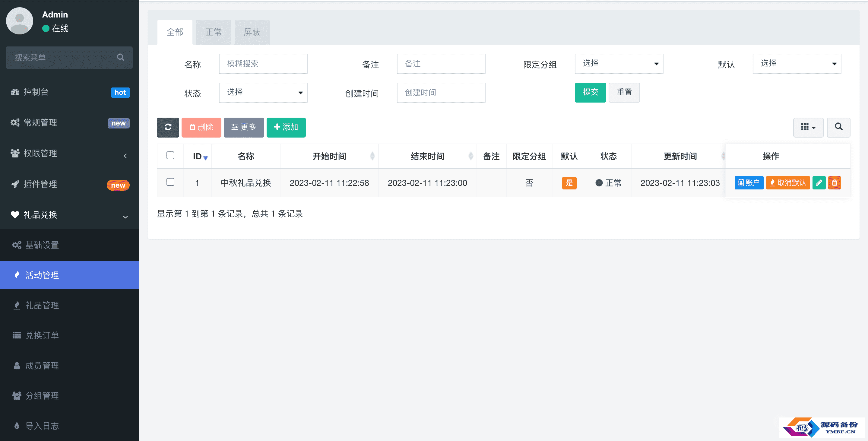
Task: Open the 状态 select dropdown
Action: click(263, 93)
